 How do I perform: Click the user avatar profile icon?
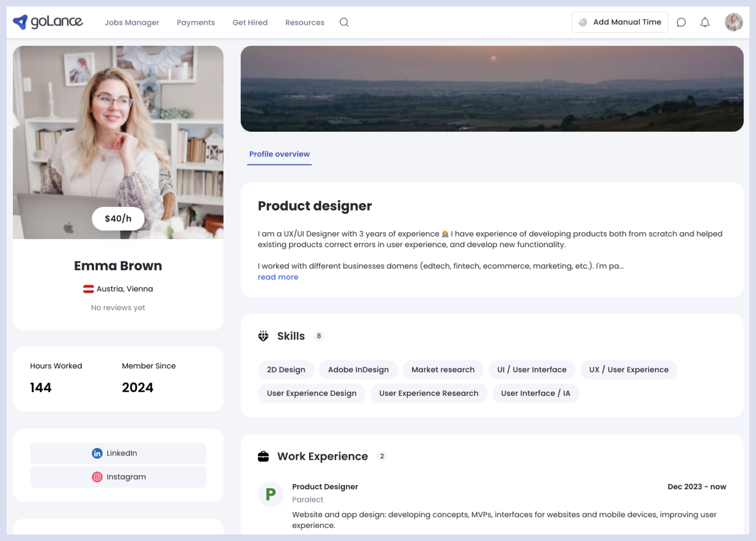733,22
